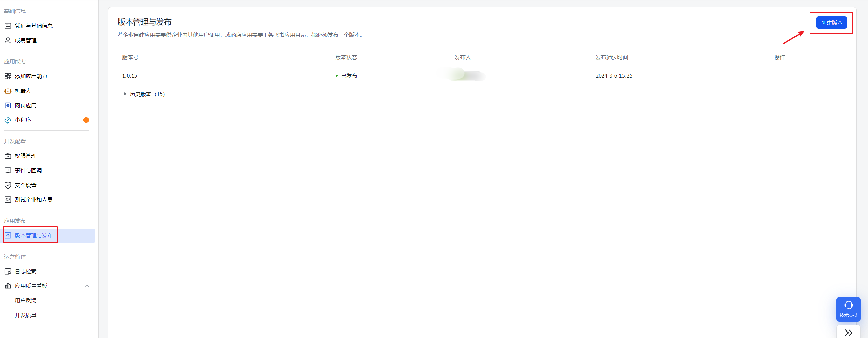Click version 1.0.15 row entry
The width and height of the screenshot is (868, 338).
pos(130,76)
